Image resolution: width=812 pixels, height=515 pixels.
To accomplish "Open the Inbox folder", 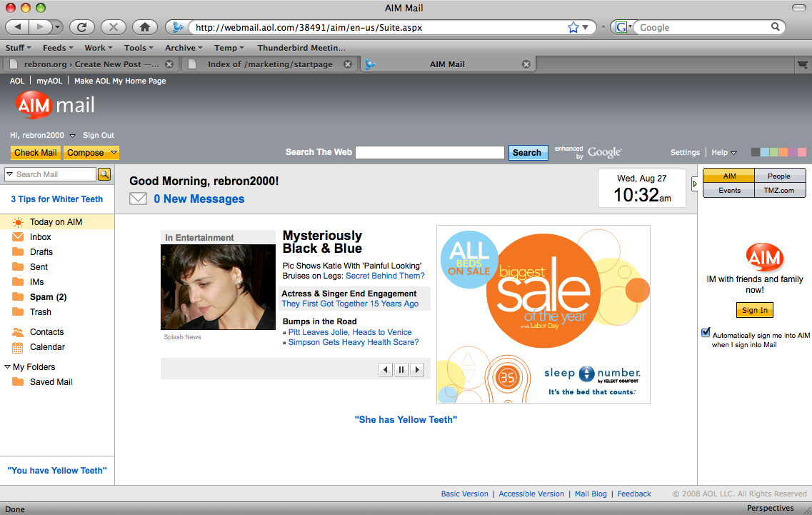I will [x=40, y=236].
